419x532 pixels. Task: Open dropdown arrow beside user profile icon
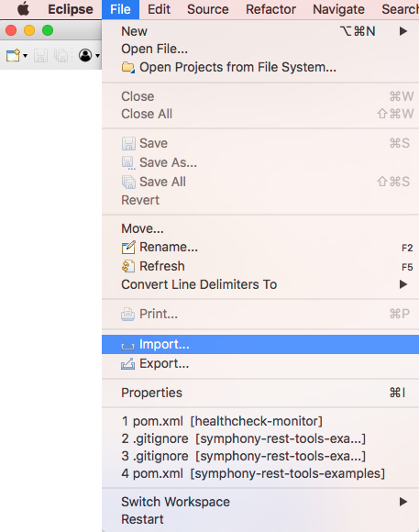97,56
